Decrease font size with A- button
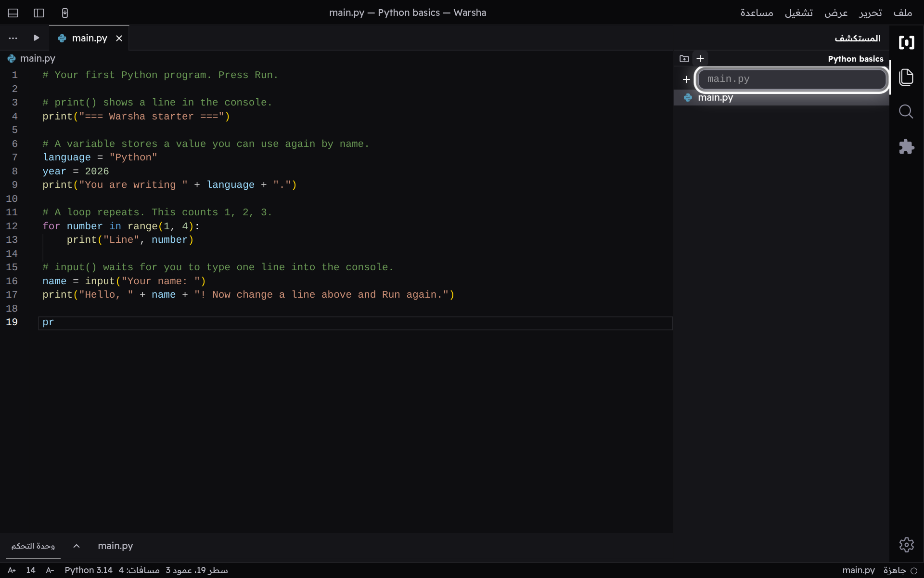Viewport: 924px width, 578px height. 50,570
